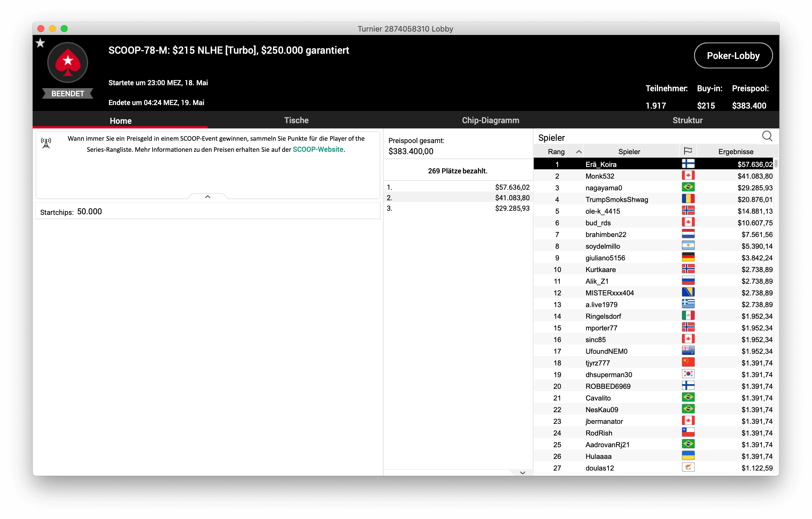
Task: Click Brazil flag beside nagayama0
Action: click(x=688, y=187)
